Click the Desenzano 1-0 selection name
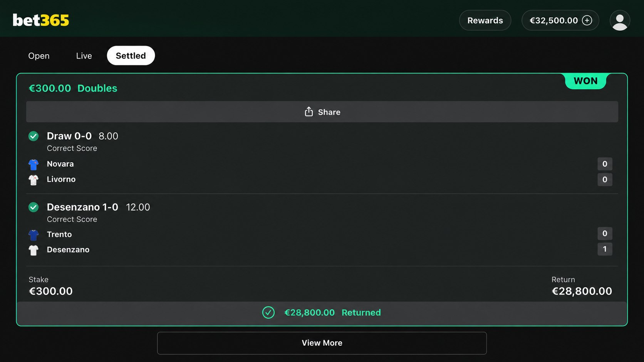 (83, 207)
